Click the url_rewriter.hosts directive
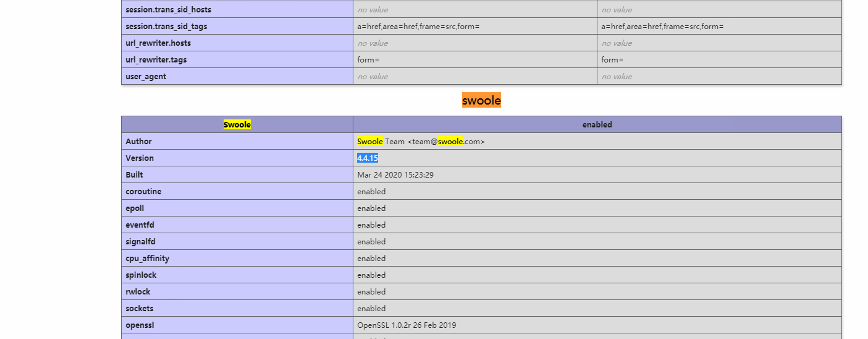This screenshot has height=339, width=868. (x=158, y=43)
